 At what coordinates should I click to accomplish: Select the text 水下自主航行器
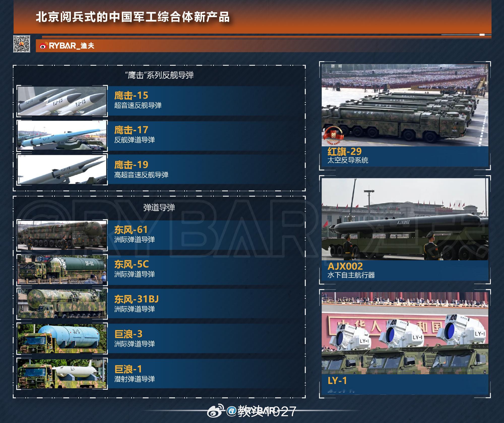click(x=351, y=275)
